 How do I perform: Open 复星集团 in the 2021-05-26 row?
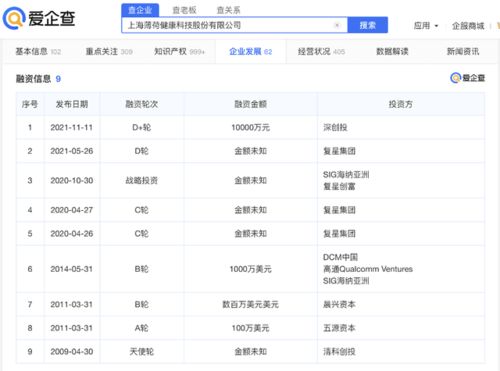[x=339, y=151]
